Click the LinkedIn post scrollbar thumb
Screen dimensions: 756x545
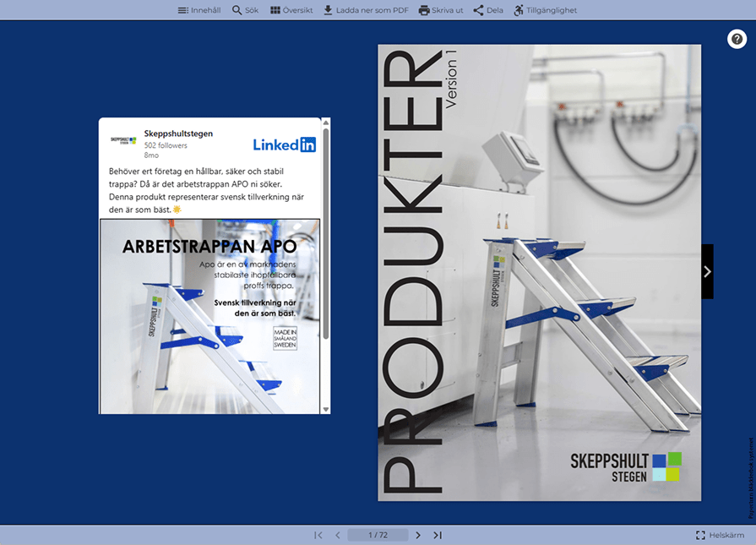pos(326,233)
